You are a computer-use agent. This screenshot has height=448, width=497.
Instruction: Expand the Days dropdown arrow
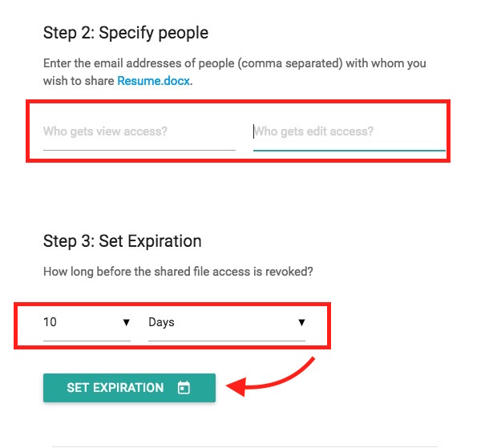coord(301,322)
